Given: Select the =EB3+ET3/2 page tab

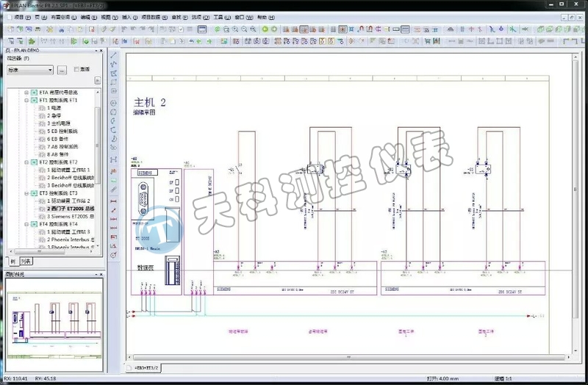Looking at the screenshot, I should (x=146, y=367).
